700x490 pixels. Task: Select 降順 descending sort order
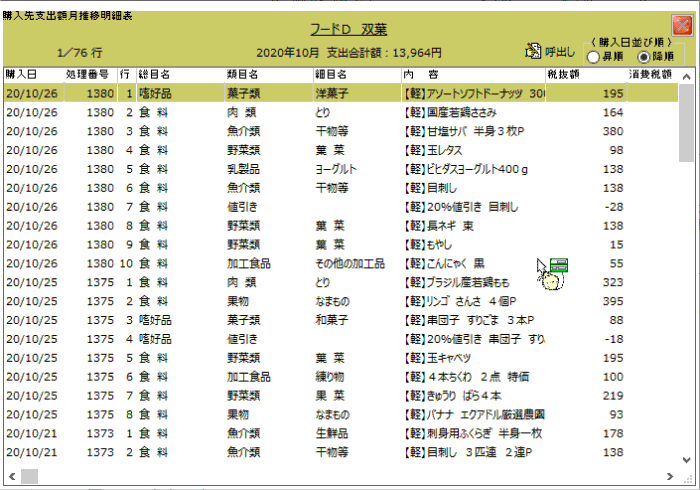(x=644, y=57)
